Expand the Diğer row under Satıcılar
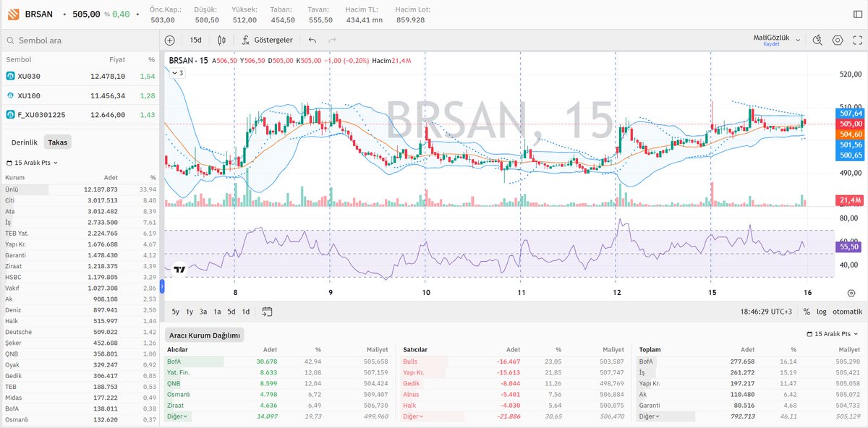The image size is (868, 428). [x=414, y=416]
